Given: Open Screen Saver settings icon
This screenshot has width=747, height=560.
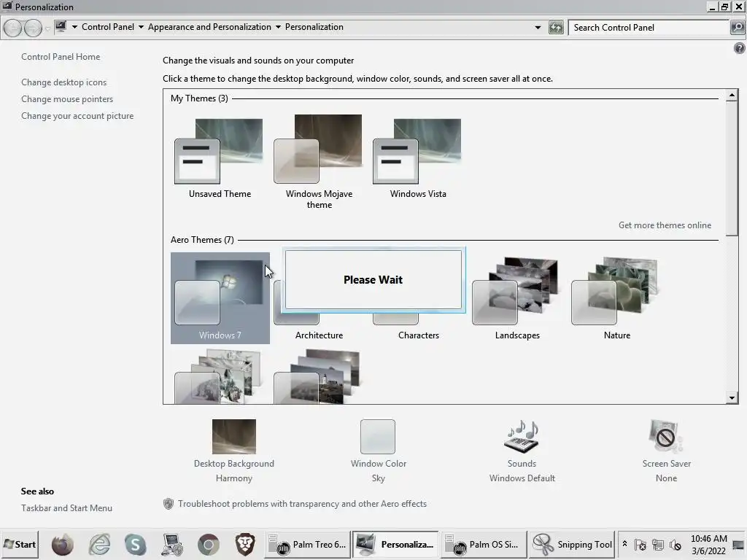Looking at the screenshot, I should (665, 436).
